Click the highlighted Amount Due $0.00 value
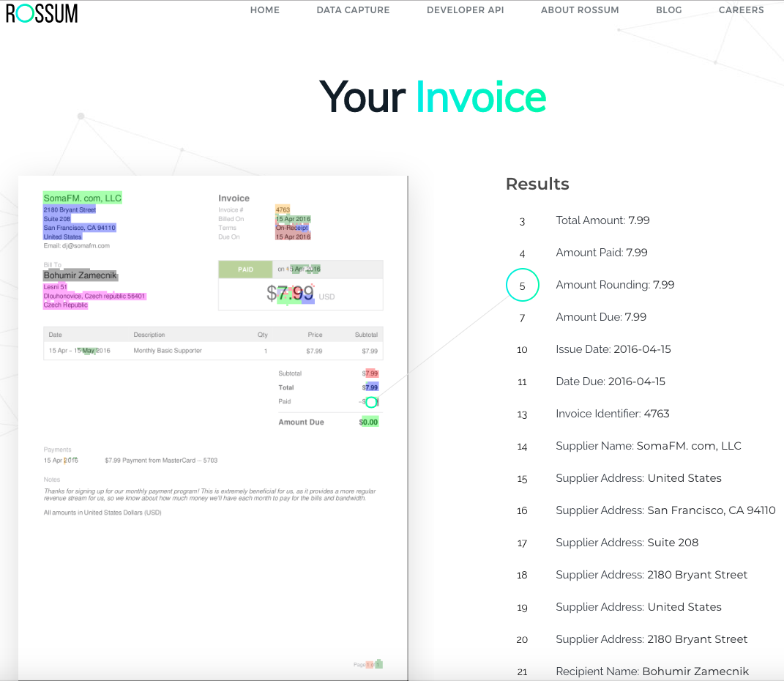The width and height of the screenshot is (784, 681). (x=368, y=422)
